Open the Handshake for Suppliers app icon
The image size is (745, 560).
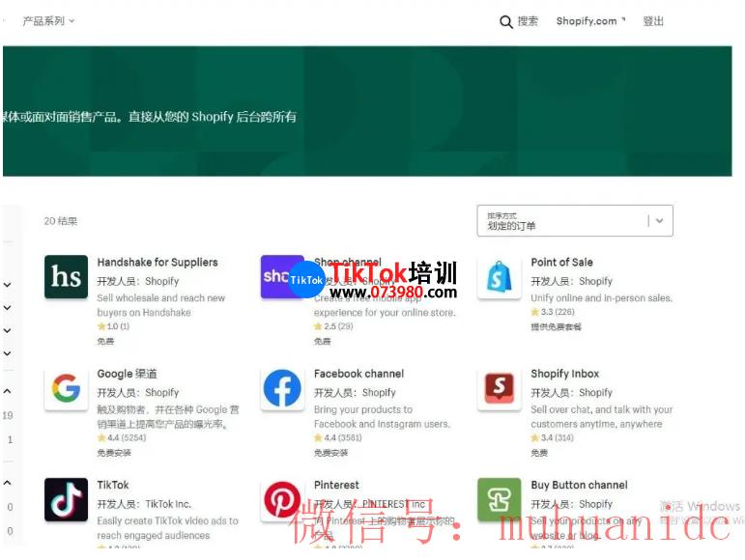(x=66, y=277)
